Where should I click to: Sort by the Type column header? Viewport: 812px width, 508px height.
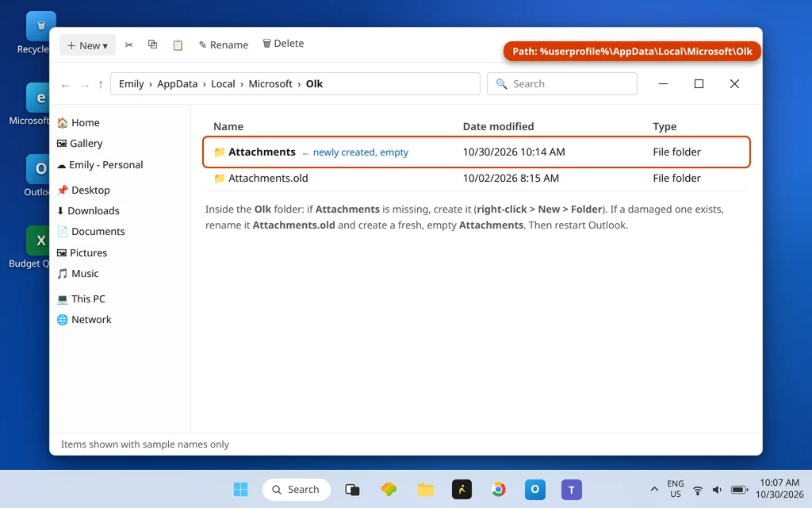665,126
